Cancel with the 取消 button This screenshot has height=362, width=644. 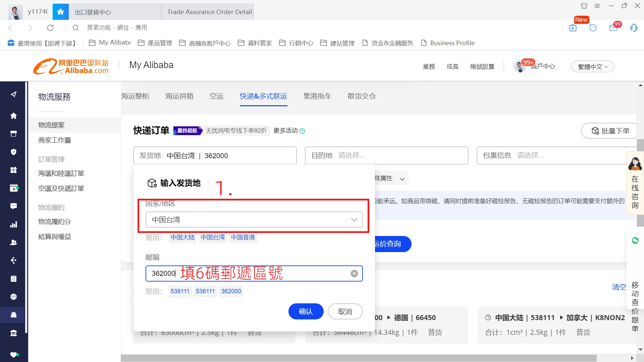pos(345,311)
